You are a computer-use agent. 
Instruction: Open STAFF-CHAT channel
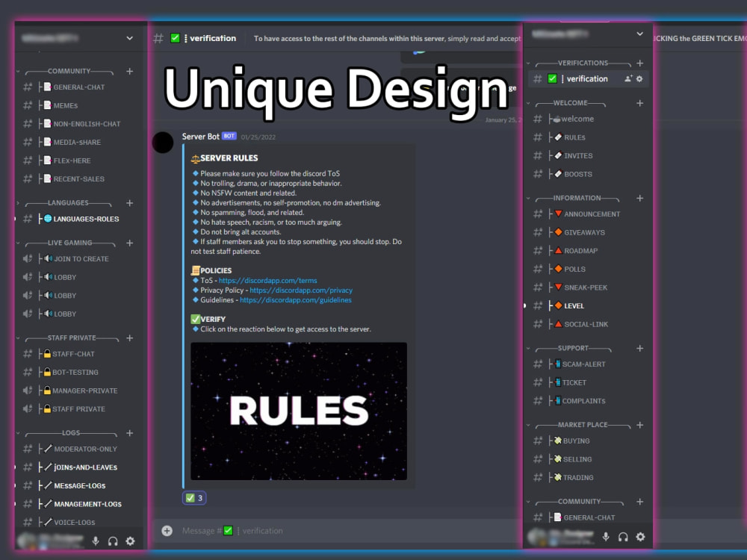[72, 354]
